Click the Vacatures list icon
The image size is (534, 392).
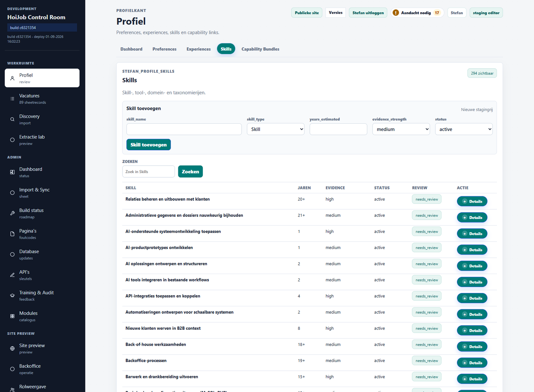pyautogui.click(x=12, y=99)
